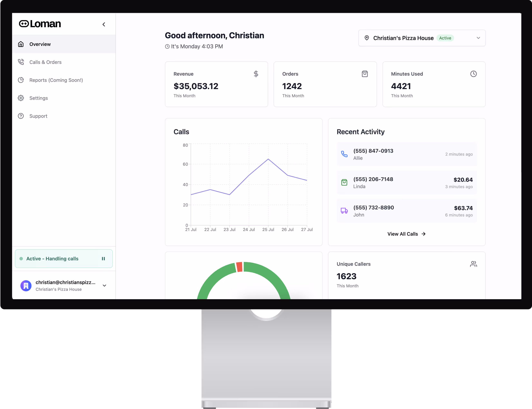Click the 2 minutes ago timestamp
Viewport: 532px width, 409px height.
pyautogui.click(x=459, y=154)
